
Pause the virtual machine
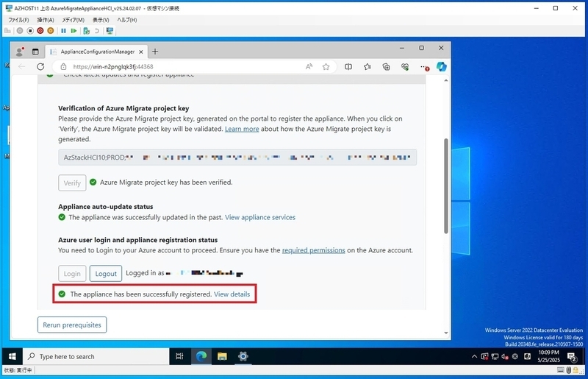63,31
